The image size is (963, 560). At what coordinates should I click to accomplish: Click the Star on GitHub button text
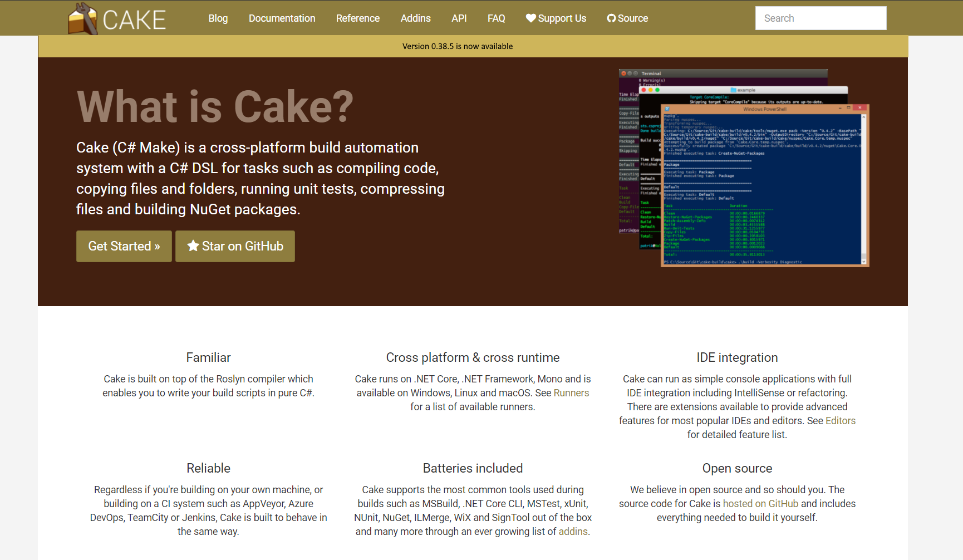click(243, 246)
